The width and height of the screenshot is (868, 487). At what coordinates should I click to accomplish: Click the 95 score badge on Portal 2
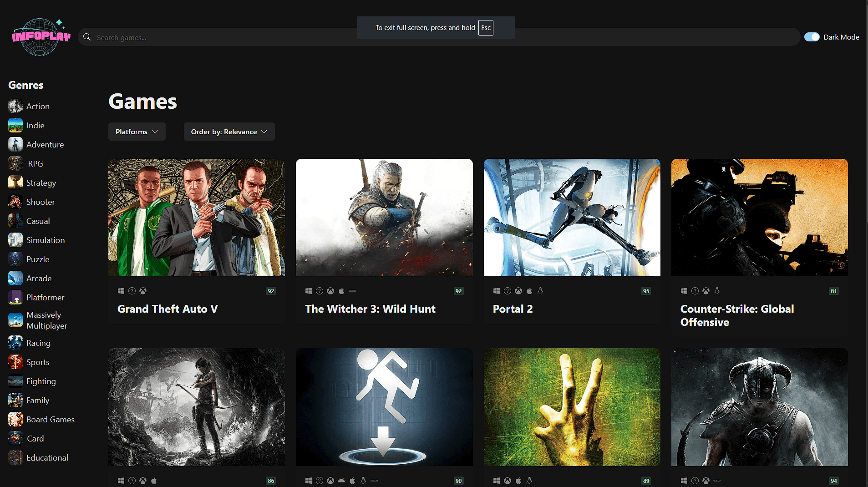[x=646, y=291]
